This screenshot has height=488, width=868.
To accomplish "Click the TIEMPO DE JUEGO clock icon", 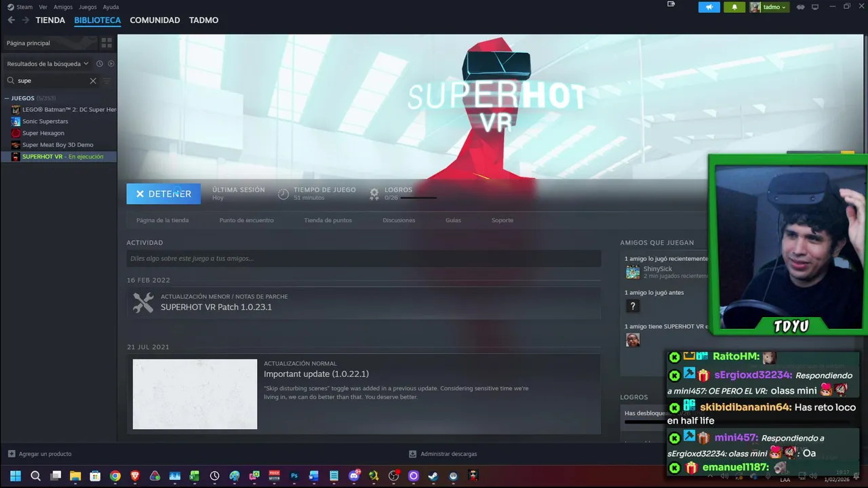I will tap(283, 194).
